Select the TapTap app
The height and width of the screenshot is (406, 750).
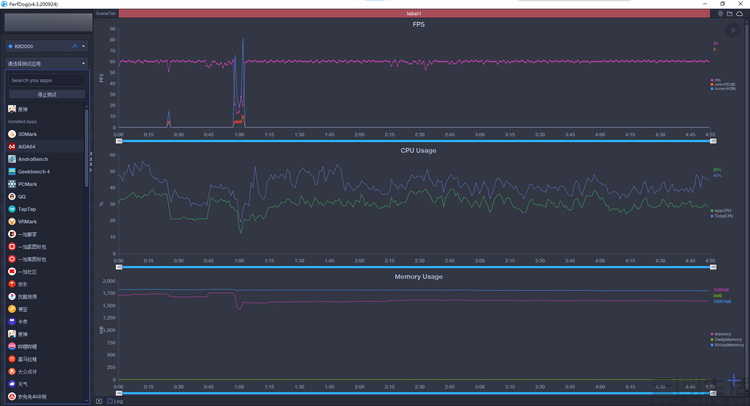click(x=45, y=209)
